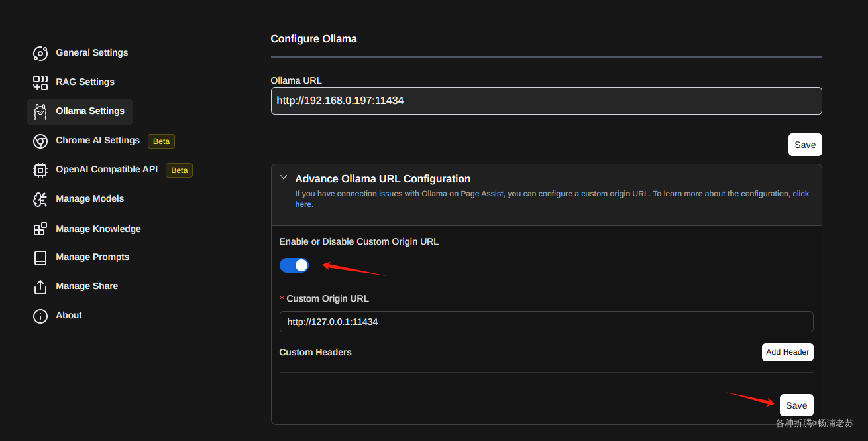The image size is (868, 441).
Task: Click the General Settings orbit icon
Action: tap(40, 53)
